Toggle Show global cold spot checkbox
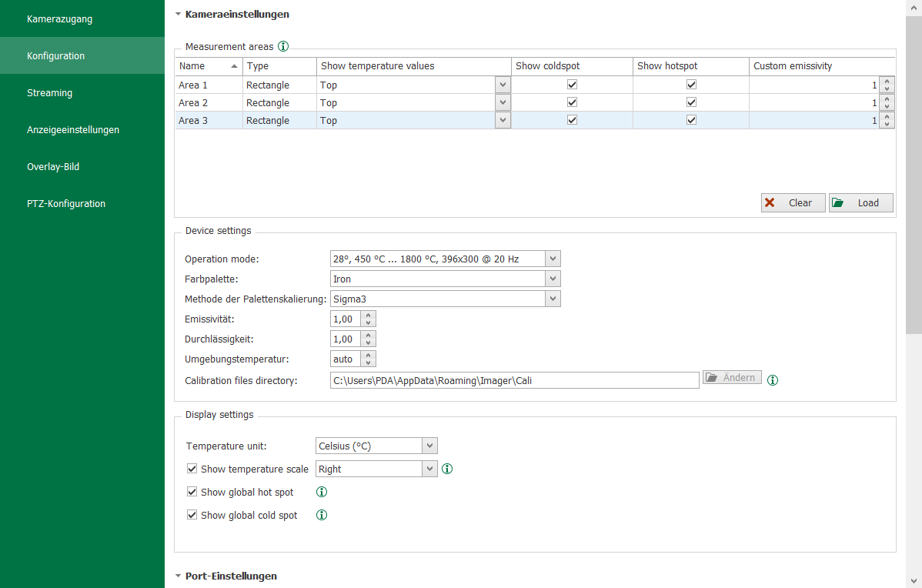 pyautogui.click(x=192, y=514)
